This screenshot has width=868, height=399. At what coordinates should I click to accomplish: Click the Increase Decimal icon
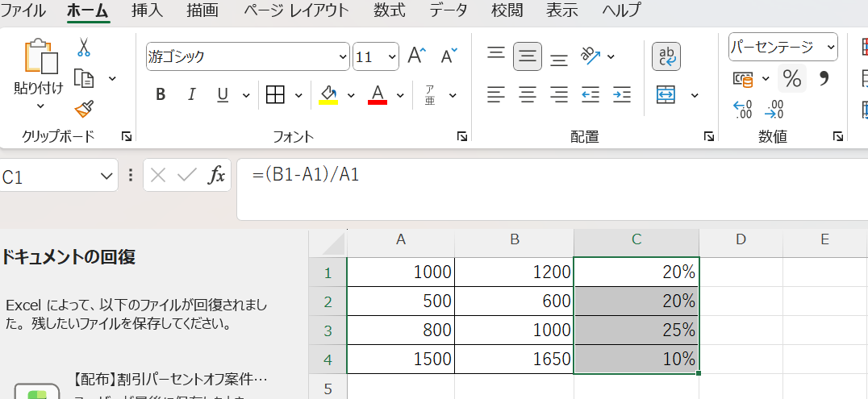742,109
